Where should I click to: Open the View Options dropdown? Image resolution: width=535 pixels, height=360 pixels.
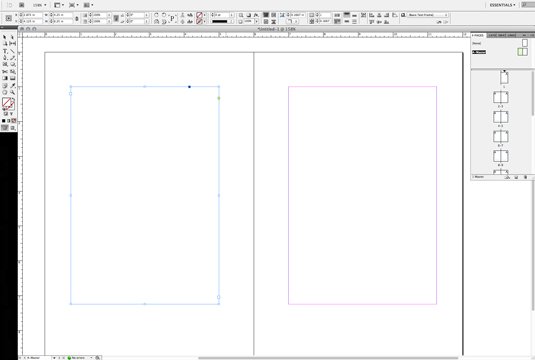[x=59, y=5]
